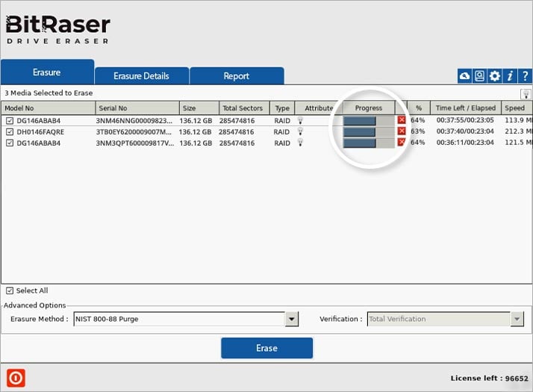
Task: Click progress bar of first DG146ABAB4 row
Action: [x=369, y=120]
